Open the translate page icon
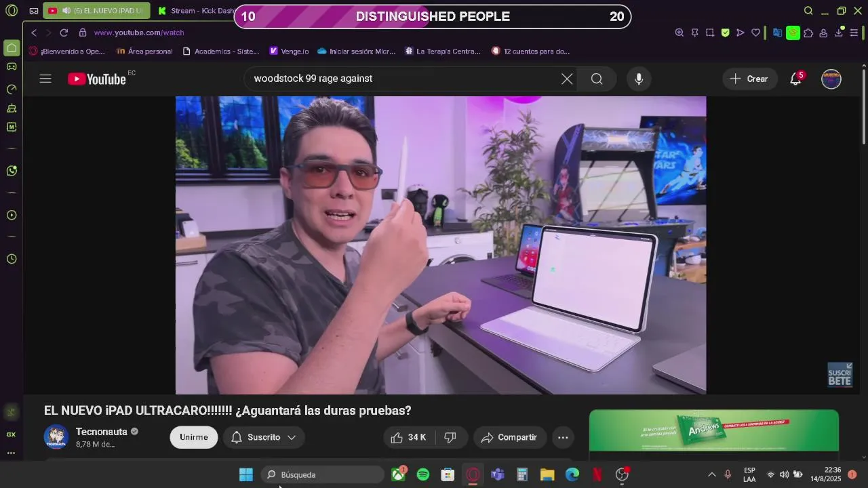 point(778,33)
